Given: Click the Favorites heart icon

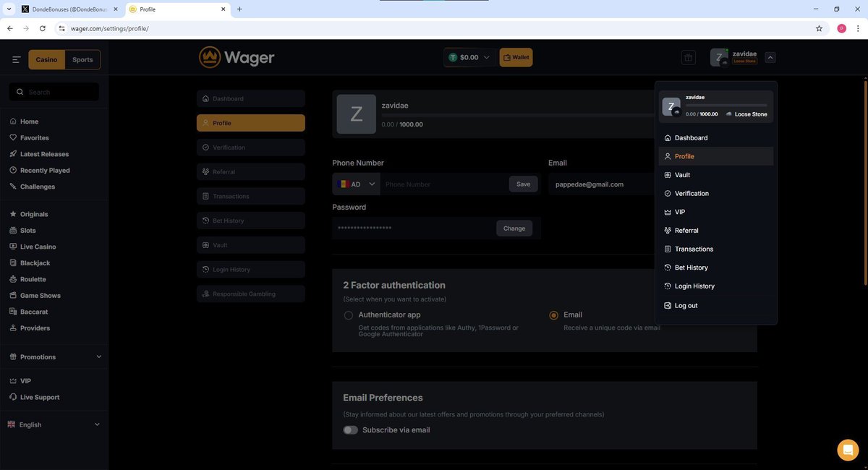Looking at the screenshot, I should click(x=13, y=137).
